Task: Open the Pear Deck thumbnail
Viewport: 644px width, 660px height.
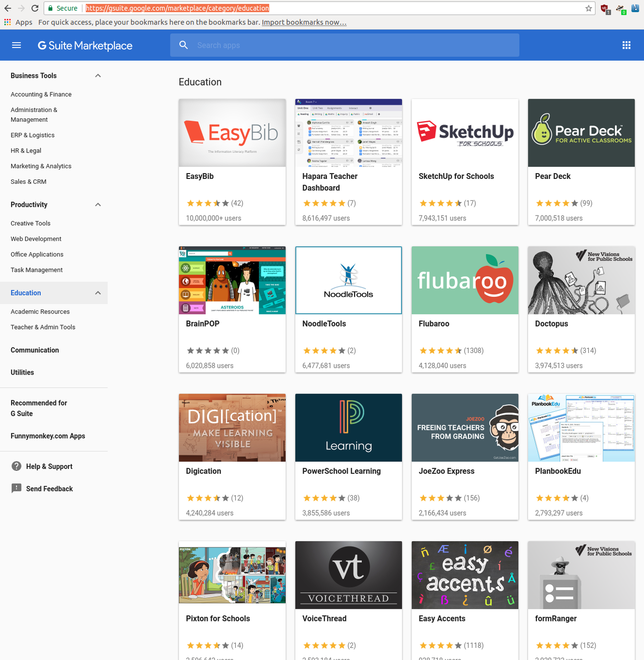Action: (x=581, y=133)
